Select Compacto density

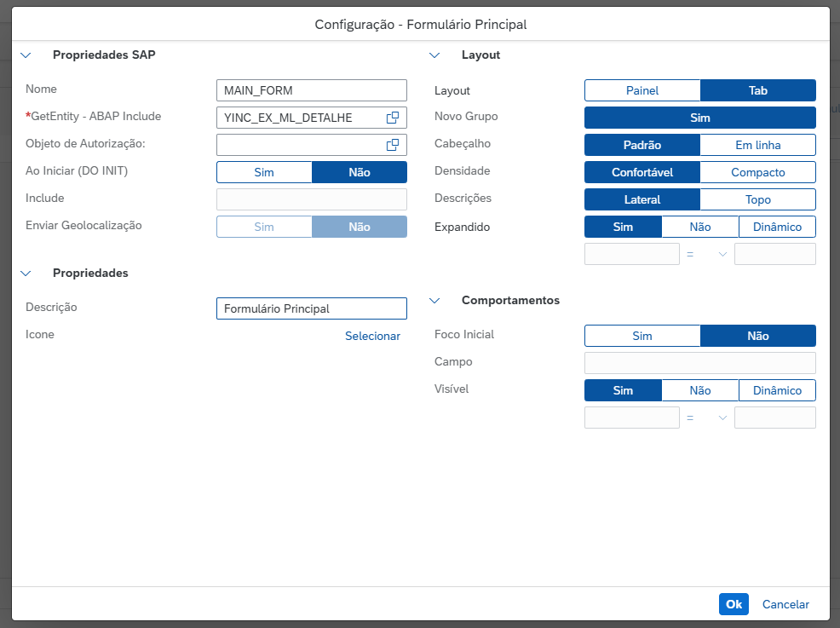[x=758, y=172]
